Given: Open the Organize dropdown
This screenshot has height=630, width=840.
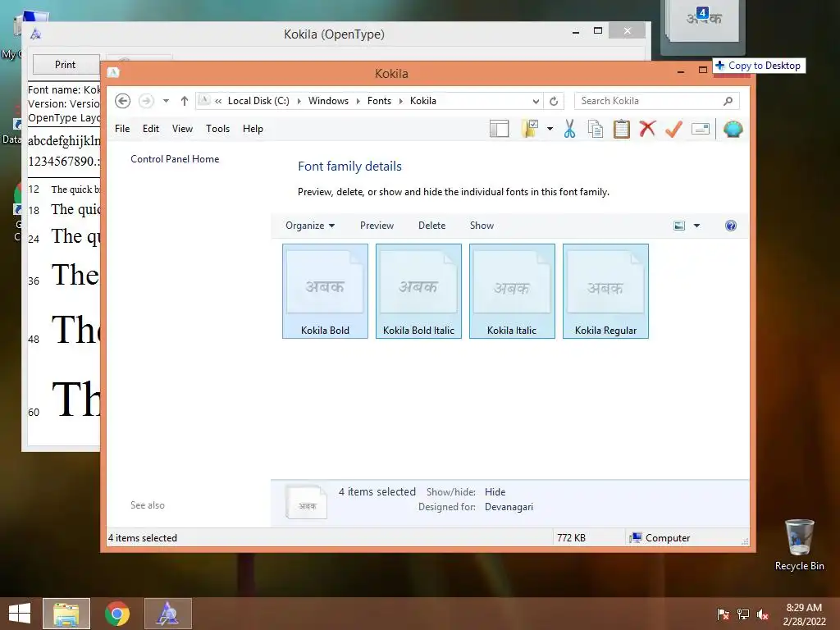Looking at the screenshot, I should pos(310,226).
